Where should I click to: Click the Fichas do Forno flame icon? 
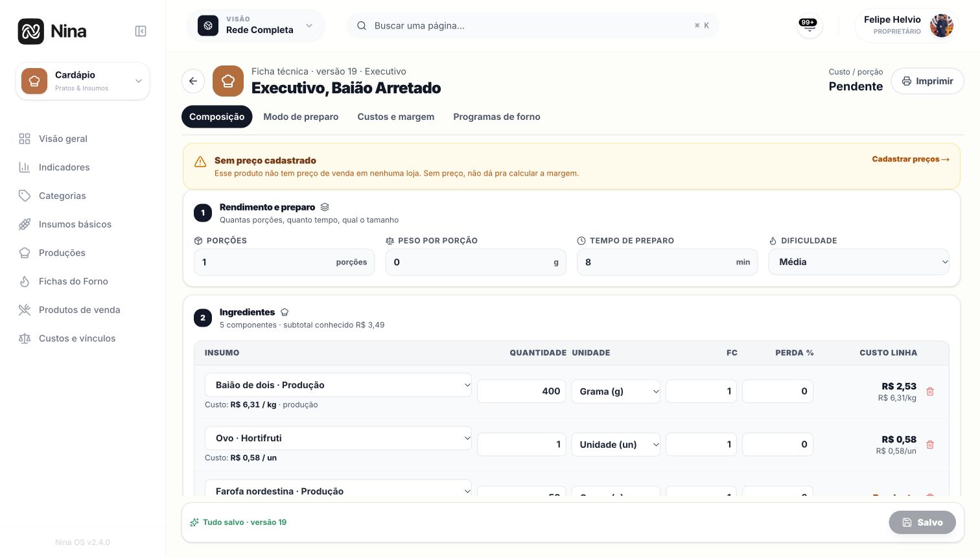coord(25,281)
